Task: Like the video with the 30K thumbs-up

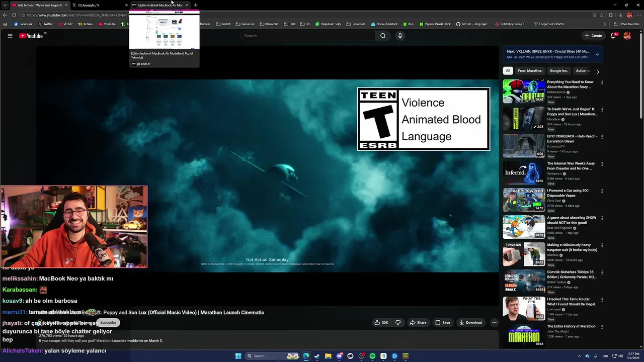Action: [381, 323]
